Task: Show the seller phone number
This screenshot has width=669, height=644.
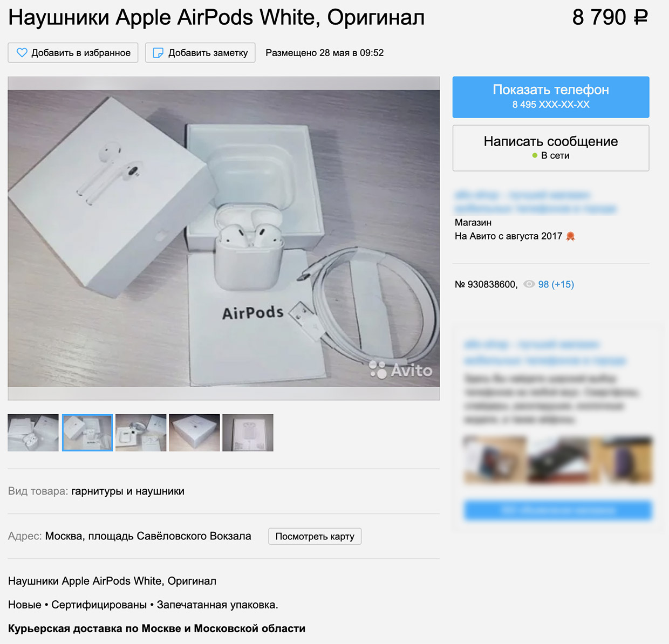Action: pos(551,97)
